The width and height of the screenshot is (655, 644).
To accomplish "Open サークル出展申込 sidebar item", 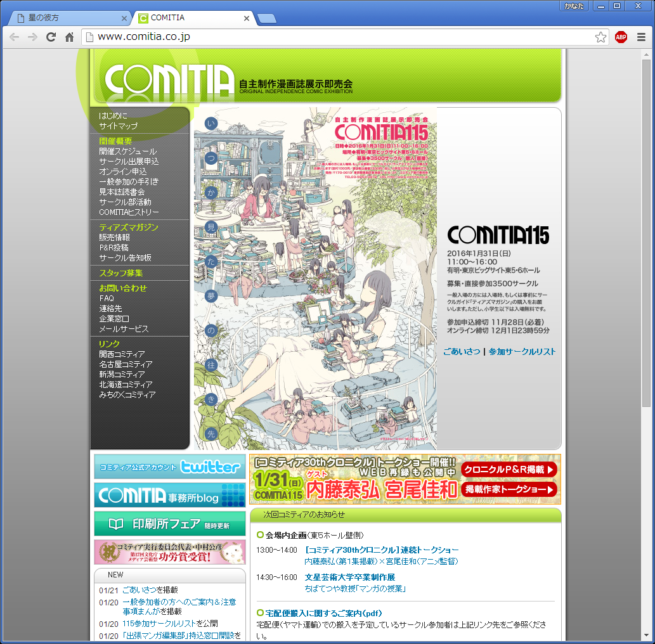I will click(x=129, y=161).
